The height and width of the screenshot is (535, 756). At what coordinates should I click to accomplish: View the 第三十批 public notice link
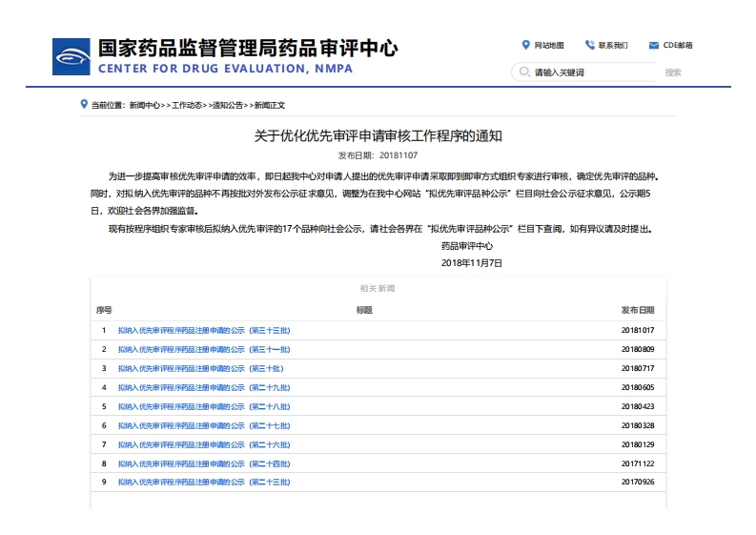pyautogui.click(x=200, y=368)
